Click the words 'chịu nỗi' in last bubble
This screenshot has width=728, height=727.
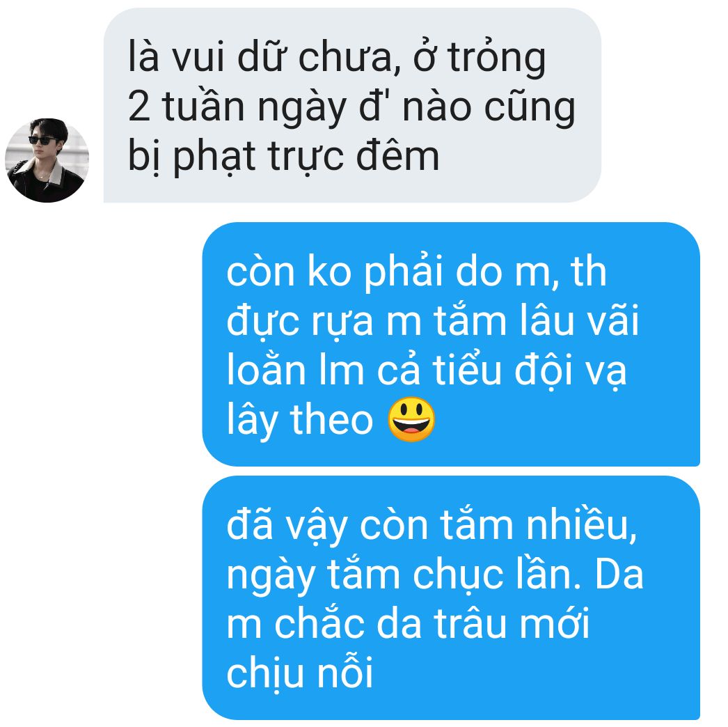[x=300, y=673]
